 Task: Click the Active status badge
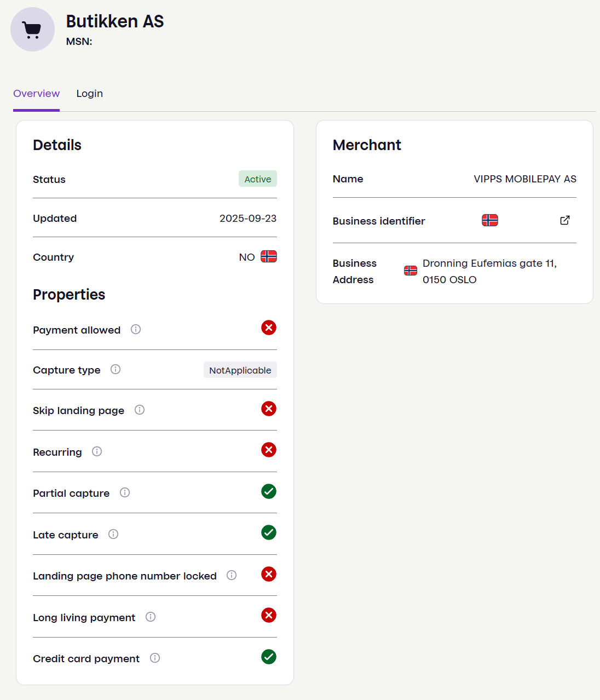tap(257, 179)
